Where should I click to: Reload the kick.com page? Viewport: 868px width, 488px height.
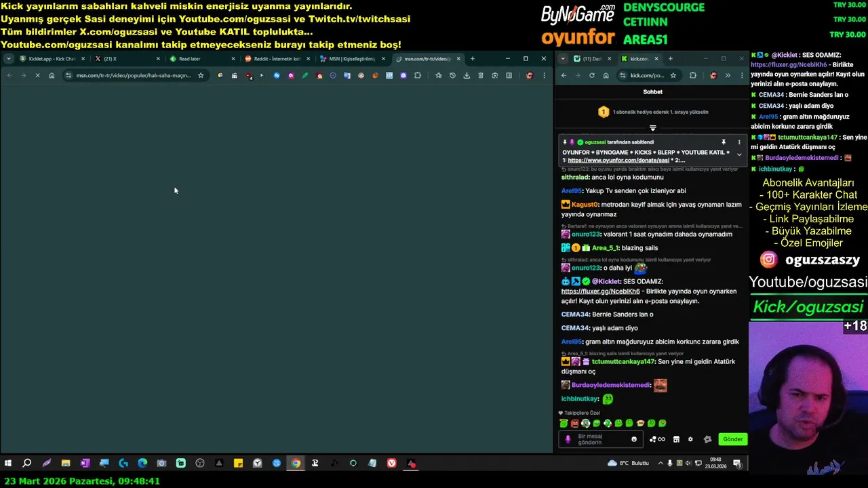[592, 75]
